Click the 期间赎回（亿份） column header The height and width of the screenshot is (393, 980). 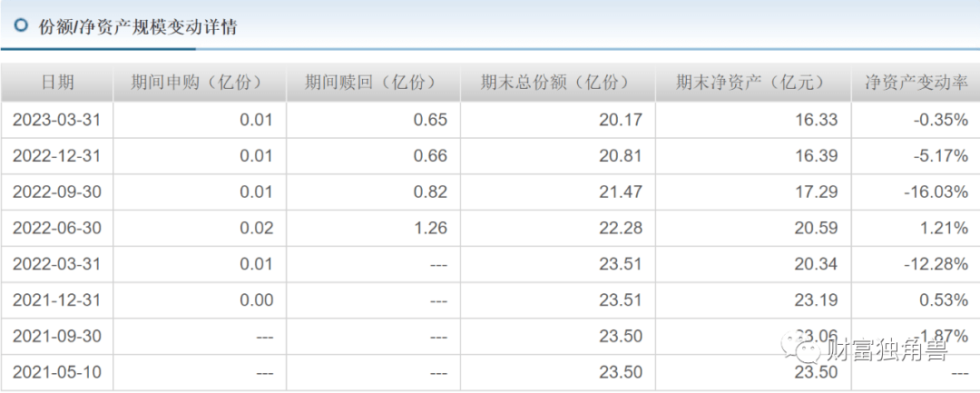coord(372,83)
